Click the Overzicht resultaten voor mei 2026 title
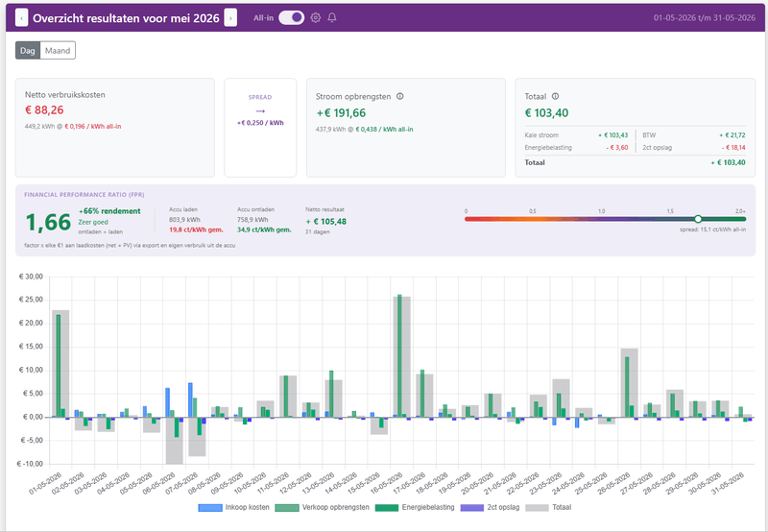Viewport: 768px width, 532px height. 126,18
